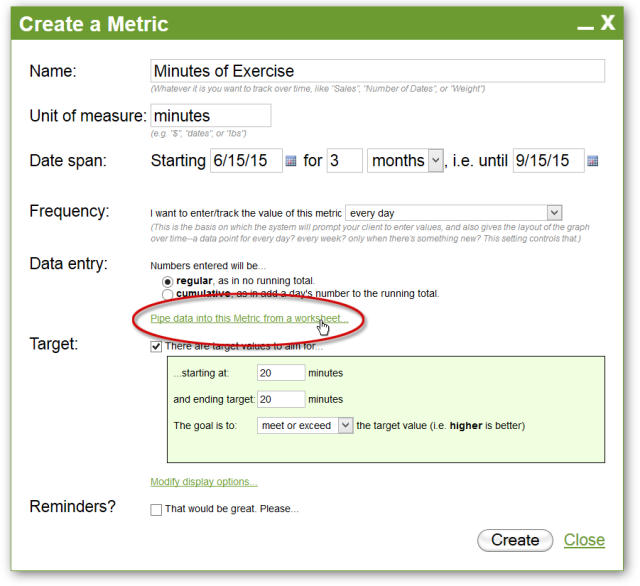
Task: Click the Name input field
Action: click(x=378, y=71)
